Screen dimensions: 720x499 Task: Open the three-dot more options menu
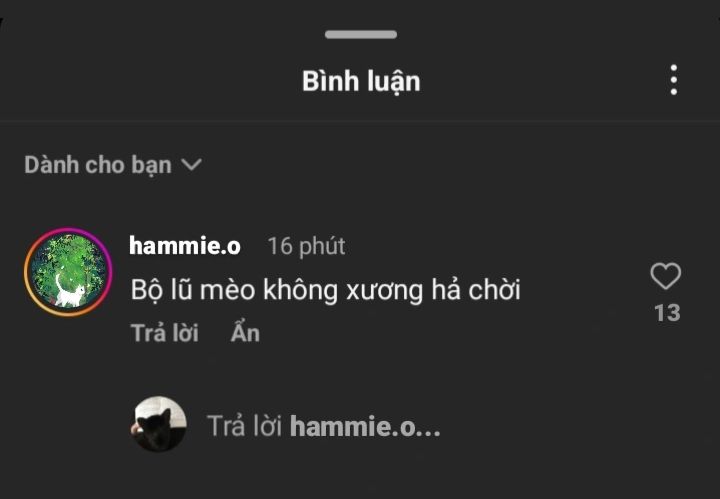coord(673,80)
